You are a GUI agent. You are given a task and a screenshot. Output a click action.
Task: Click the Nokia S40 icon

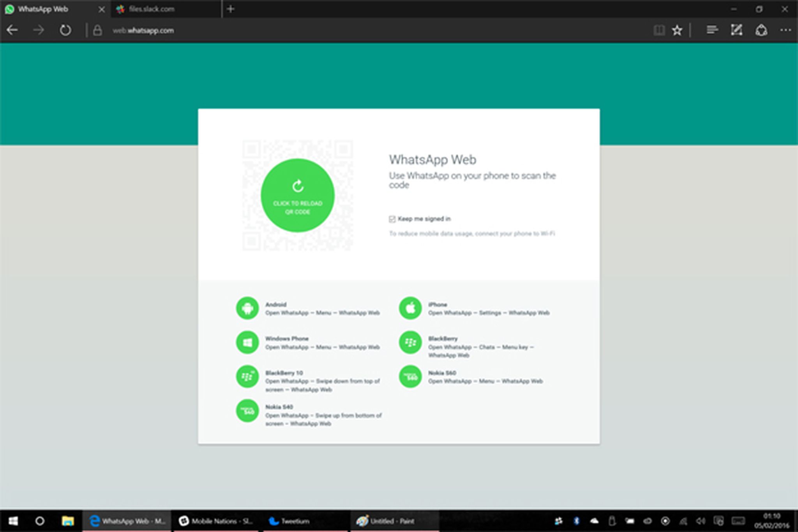[247, 411]
